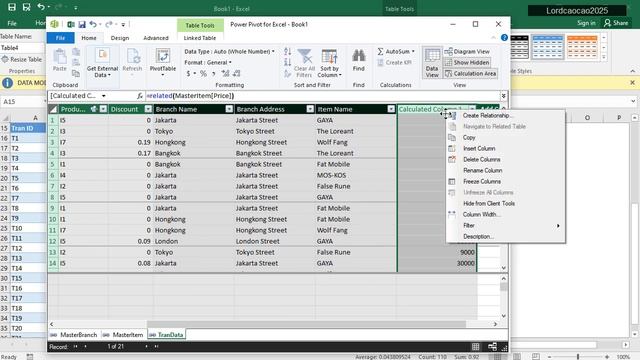This screenshot has width=640, height=360.
Task: Click undo in the Power Pivot quick access toolbar
Action: click(x=93, y=24)
